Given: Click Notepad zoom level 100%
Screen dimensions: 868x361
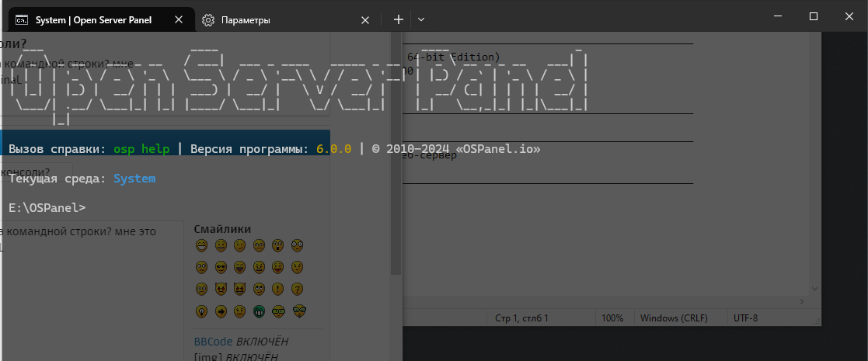Looking at the screenshot, I should [612, 318].
